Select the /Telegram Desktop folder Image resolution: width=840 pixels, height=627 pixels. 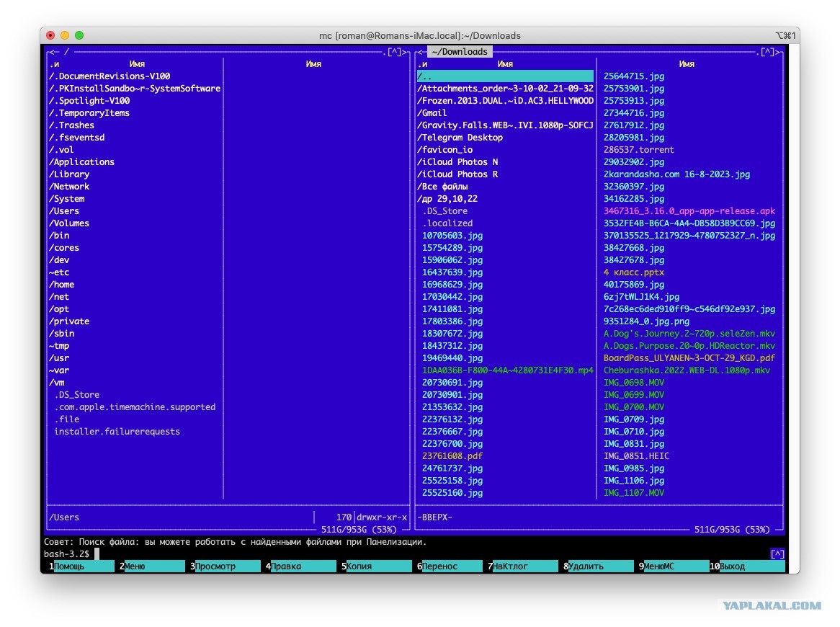[x=460, y=138]
